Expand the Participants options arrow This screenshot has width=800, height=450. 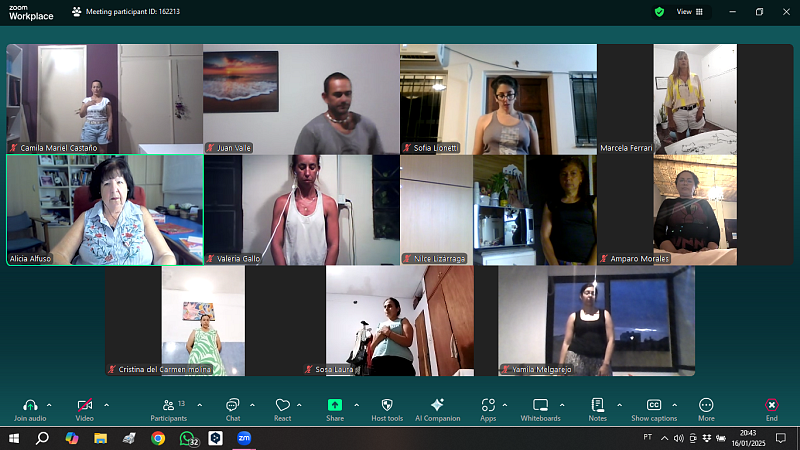(199, 405)
